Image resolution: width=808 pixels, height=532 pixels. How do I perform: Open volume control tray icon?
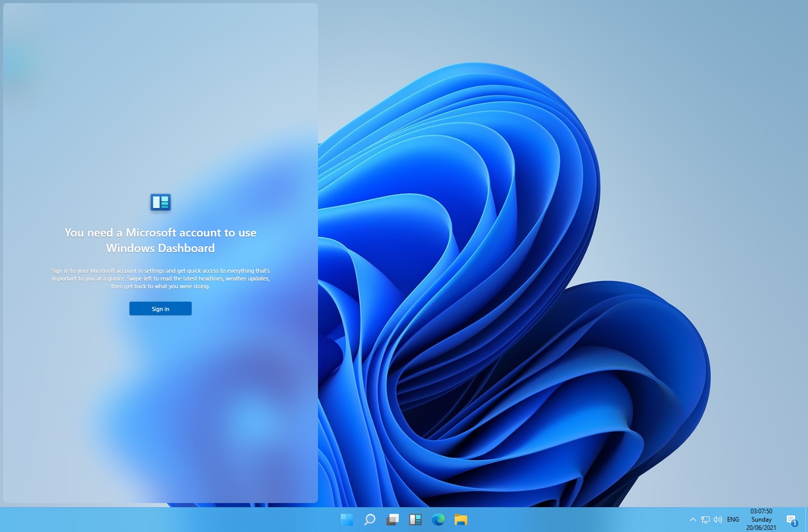(718, 520)
